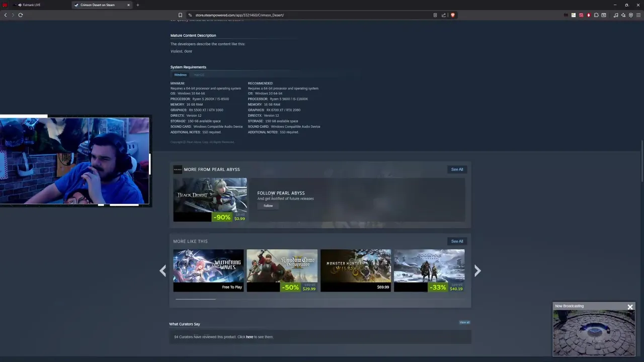Image resolution: width=644 pixels, height=362 pixels.
Task: Click the share page icon in address bar
Action: pos(444,15)
